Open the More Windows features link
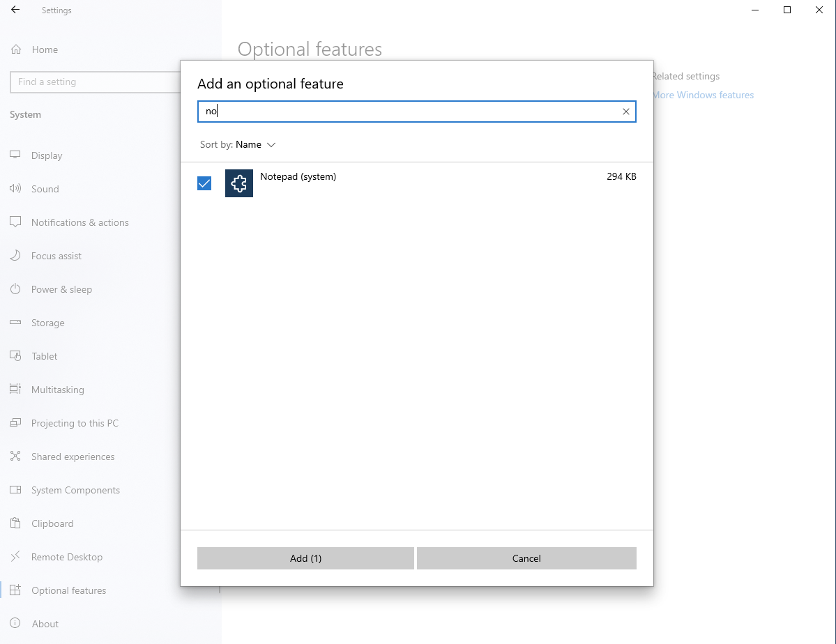Image resolution: width=836 pixels, height=644 pixels. [x=704, y=95]
